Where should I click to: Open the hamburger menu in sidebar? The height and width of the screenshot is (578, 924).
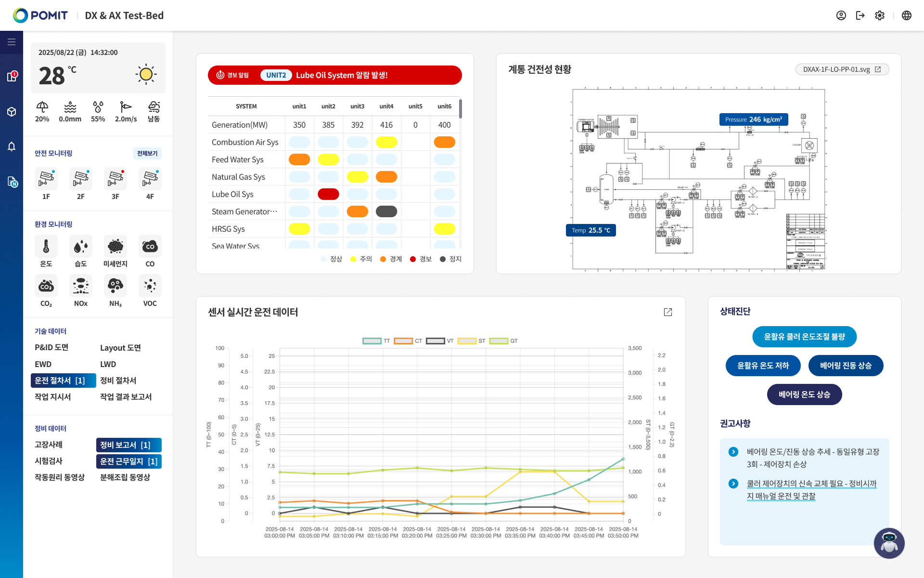(12, 42)
